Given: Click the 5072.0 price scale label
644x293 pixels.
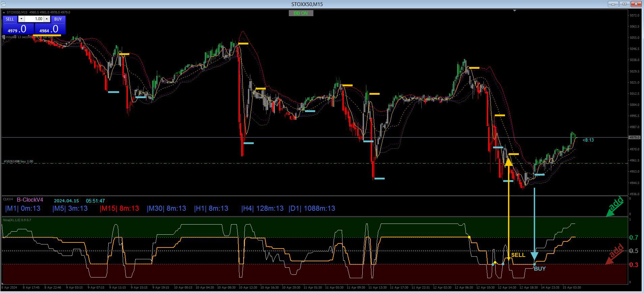Looking at the screenshot, I should click(x=635, y=16).
